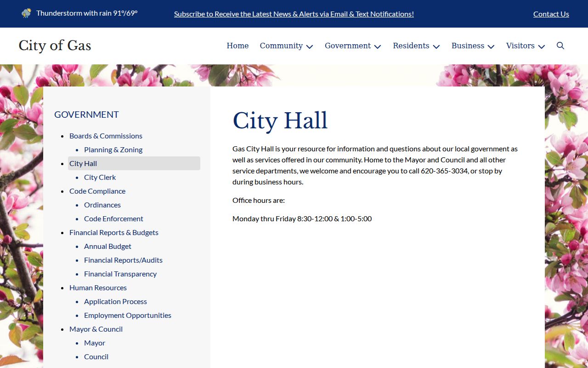Open Code Enforcement link
The image size is (588, 368).
(x=113, y=218)
